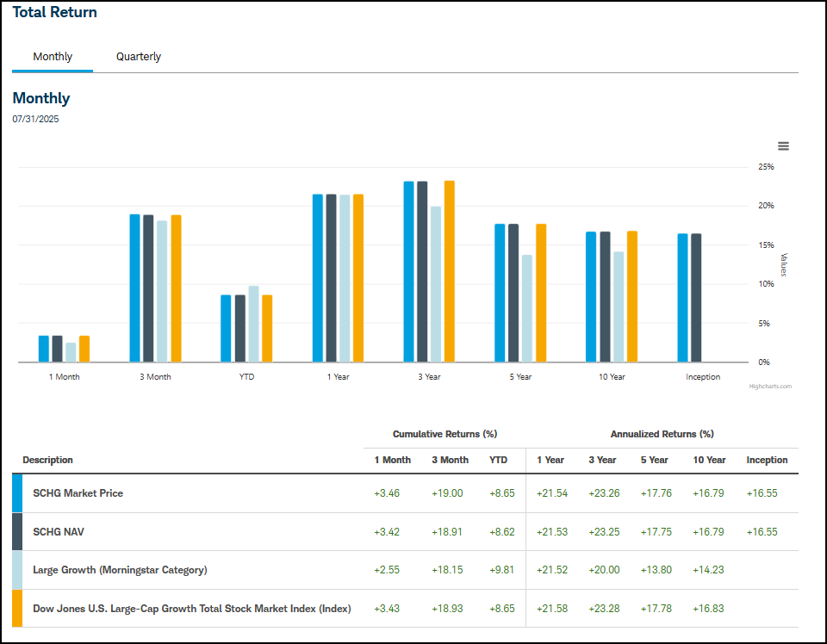Click the light blue category bar for YTD

253,324
